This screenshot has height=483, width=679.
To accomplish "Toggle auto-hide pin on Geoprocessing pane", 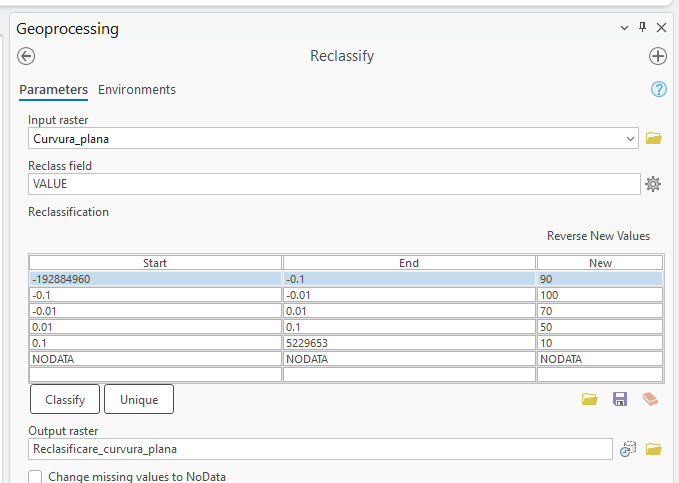I will pos(642,28).
